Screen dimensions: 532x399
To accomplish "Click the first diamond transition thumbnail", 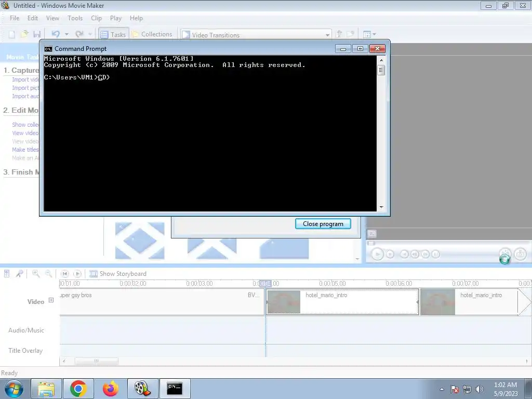I will tap(140, 240).
